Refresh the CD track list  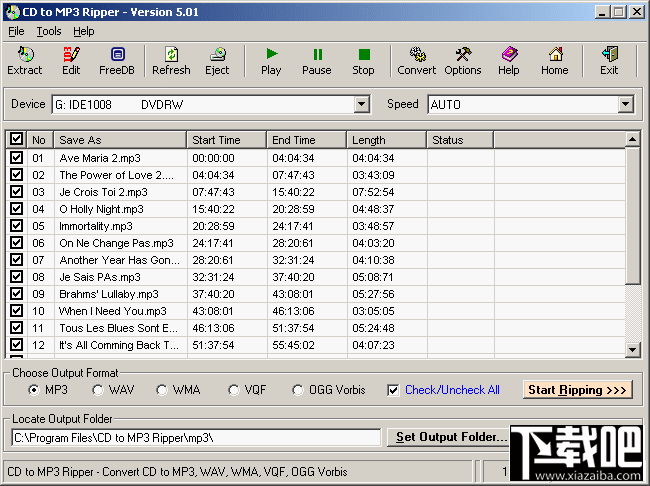click(171, 61)
